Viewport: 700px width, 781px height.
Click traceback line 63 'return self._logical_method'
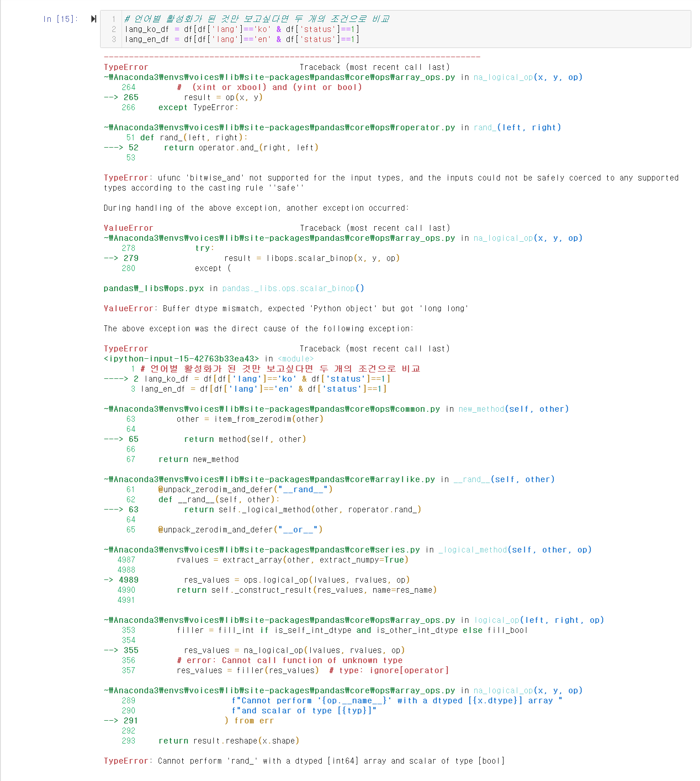pos(262,510)
